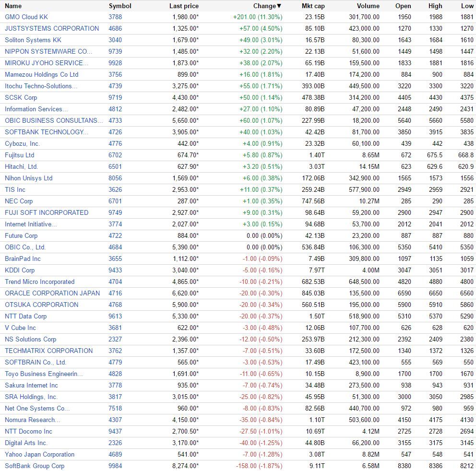Open V Cube Inc link

pyautogui.click(x=20, y=329)
